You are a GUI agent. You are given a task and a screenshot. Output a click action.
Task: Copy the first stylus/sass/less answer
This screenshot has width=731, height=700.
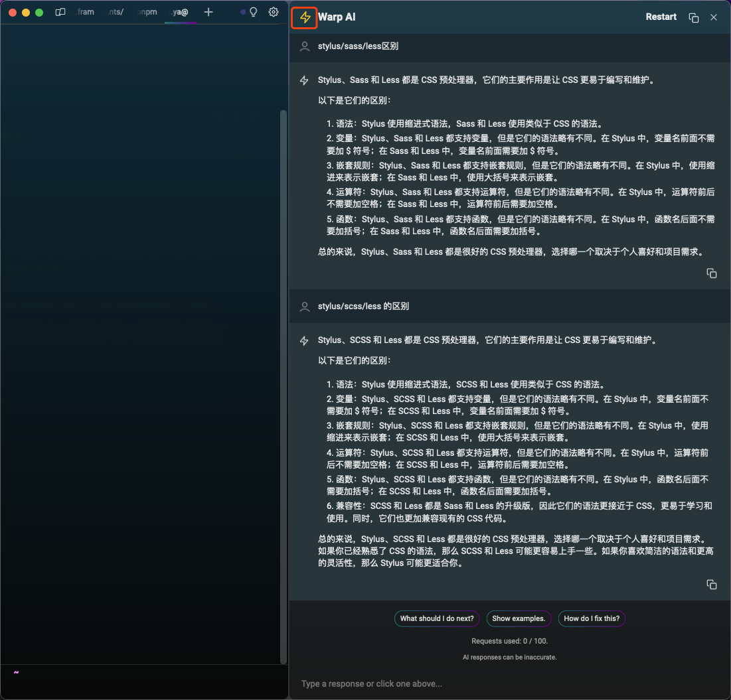[x=711, y=273]
